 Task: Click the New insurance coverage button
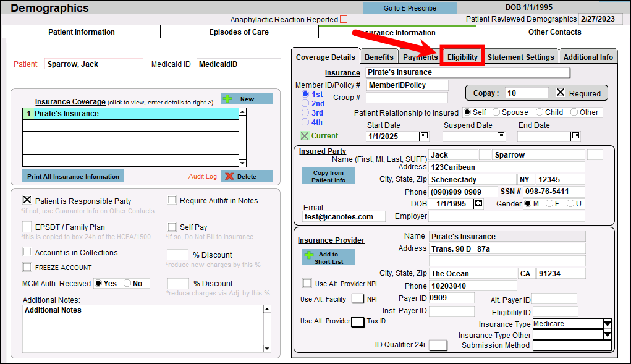[247, 99]
